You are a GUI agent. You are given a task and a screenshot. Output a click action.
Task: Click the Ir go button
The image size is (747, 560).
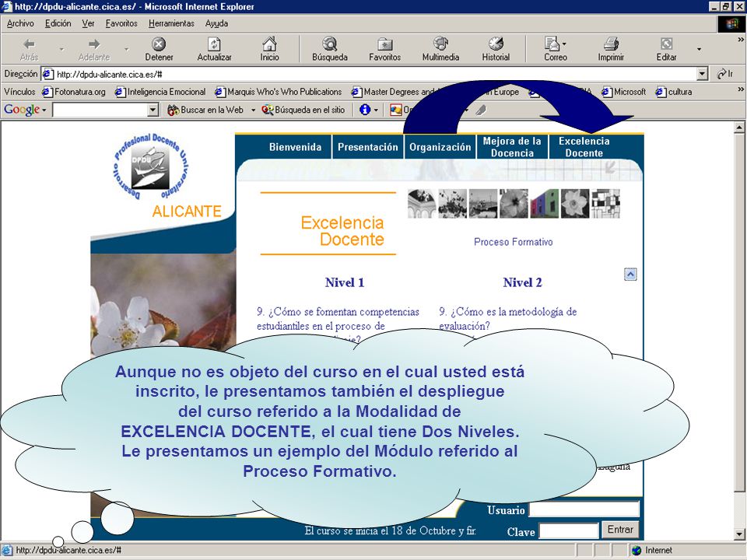(725, 74)
